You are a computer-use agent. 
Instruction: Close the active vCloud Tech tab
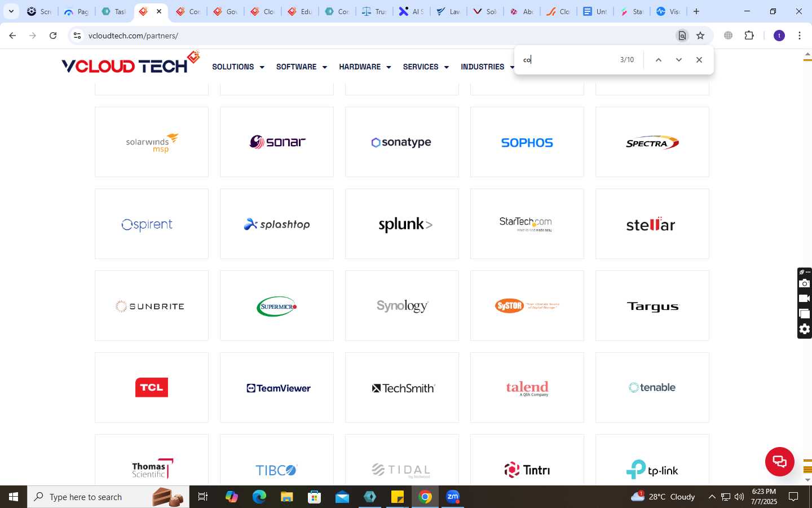(159, 11)
